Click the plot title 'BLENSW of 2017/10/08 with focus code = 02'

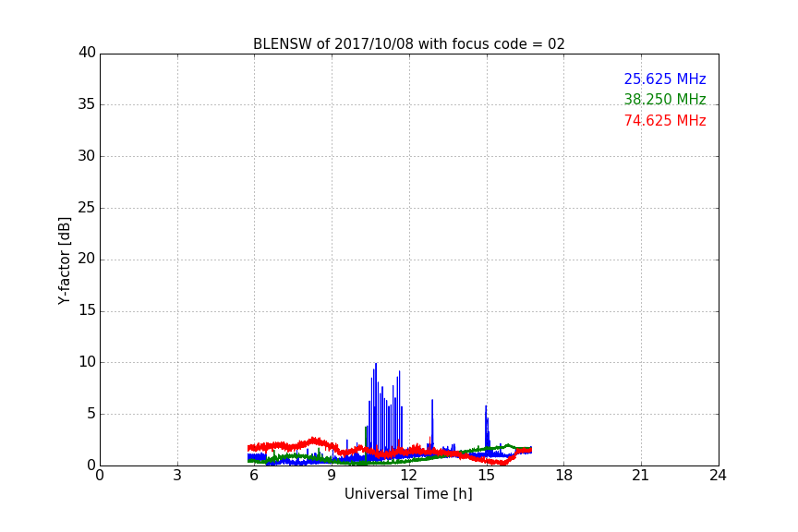pos(408,44)
